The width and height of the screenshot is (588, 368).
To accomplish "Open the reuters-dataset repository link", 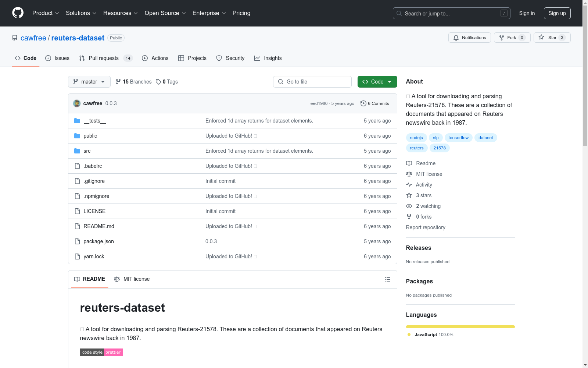I will pos(78,38).
